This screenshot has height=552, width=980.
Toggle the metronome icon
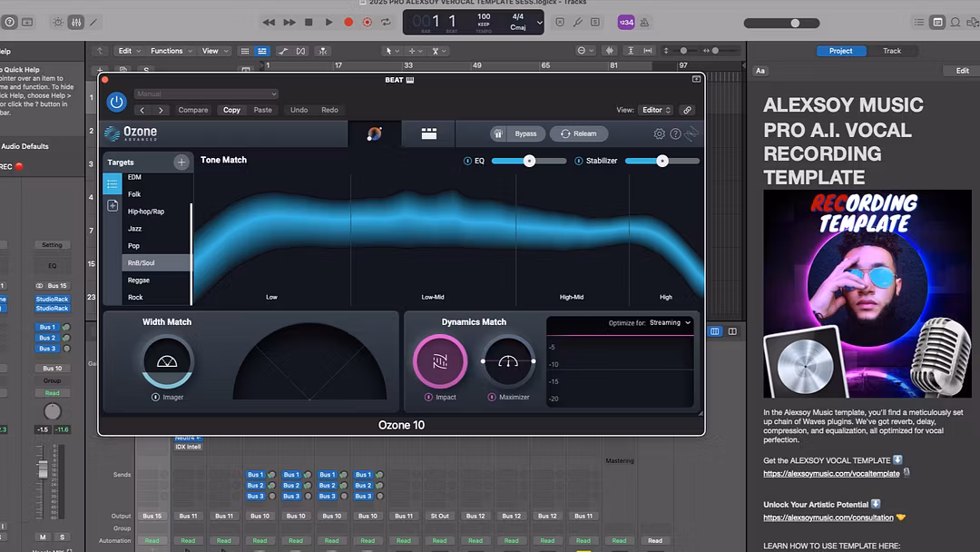[644, 23]
